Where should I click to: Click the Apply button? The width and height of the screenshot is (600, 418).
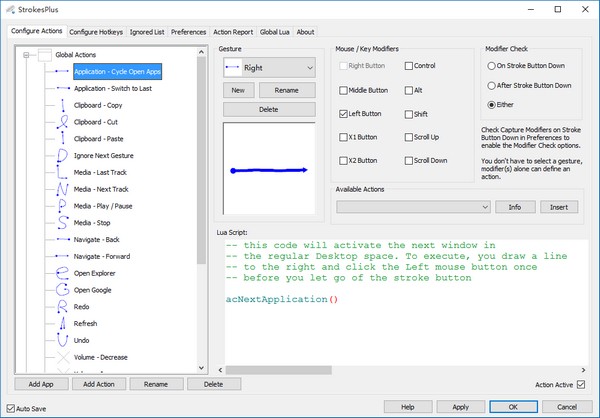pyautogui.click(x=461, y=407)
